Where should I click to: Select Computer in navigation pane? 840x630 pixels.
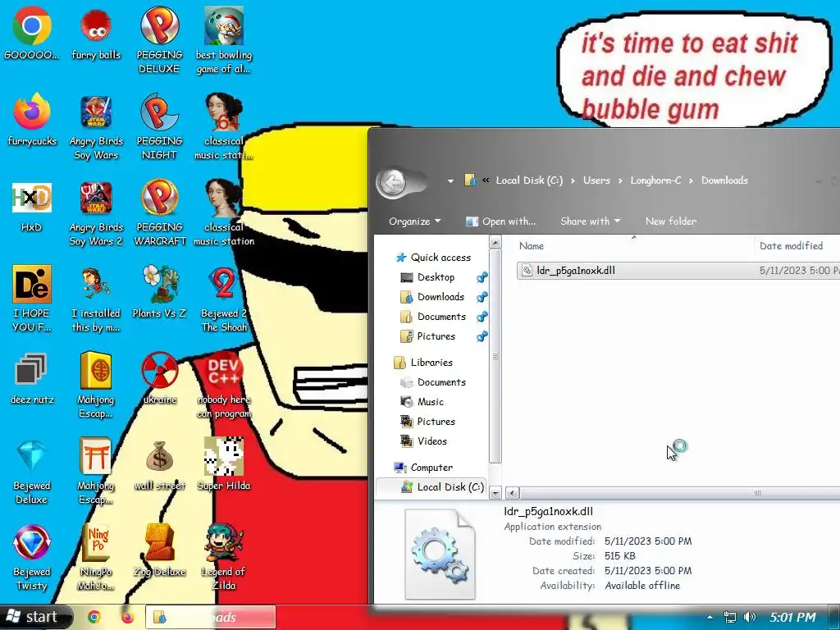coord(423,468)
